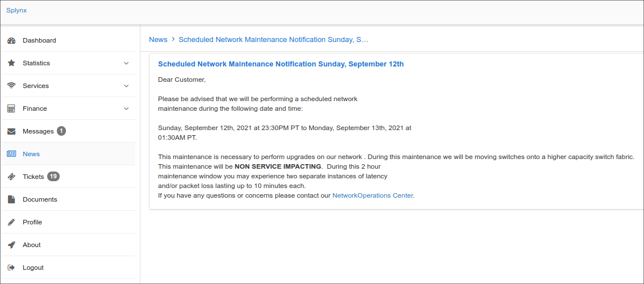Click the Finance calculator icon
The height and width of the screenshot is (284, 644).
[11, 108]
